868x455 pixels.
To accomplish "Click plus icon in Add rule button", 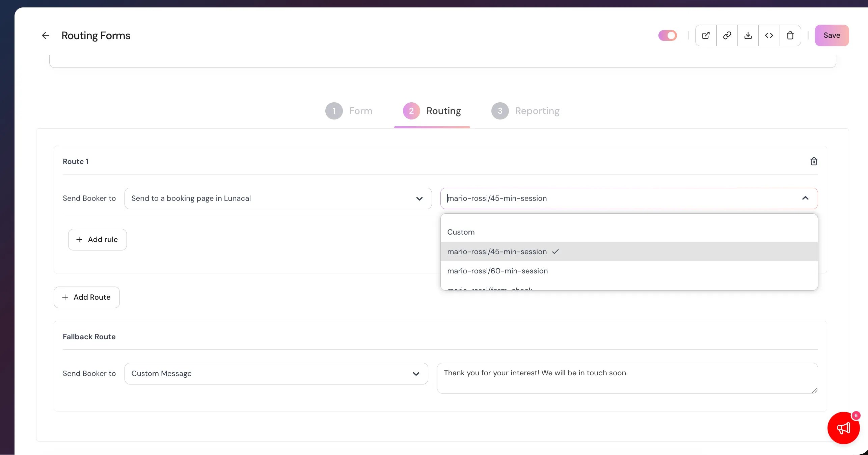I will [79, 240].
